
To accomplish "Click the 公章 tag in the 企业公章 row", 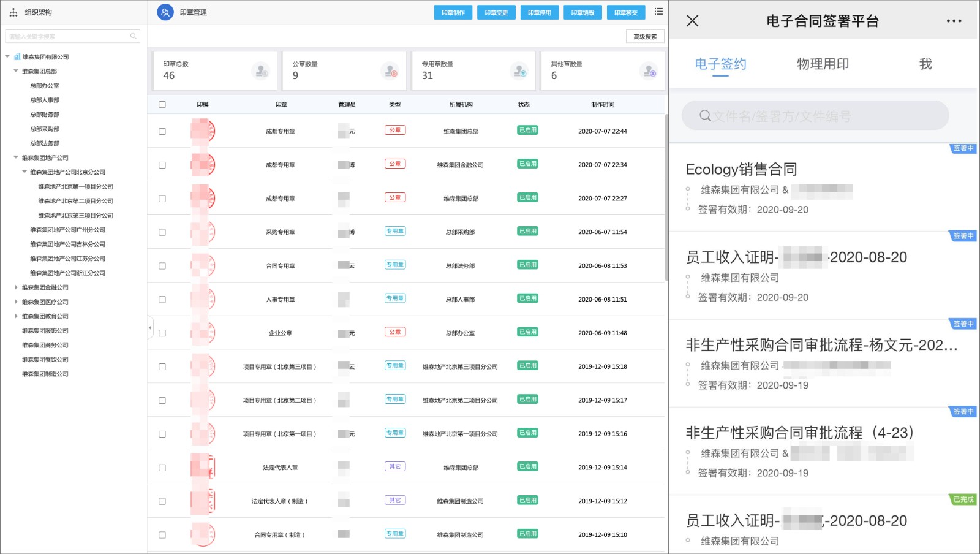I will pos(395,332).
